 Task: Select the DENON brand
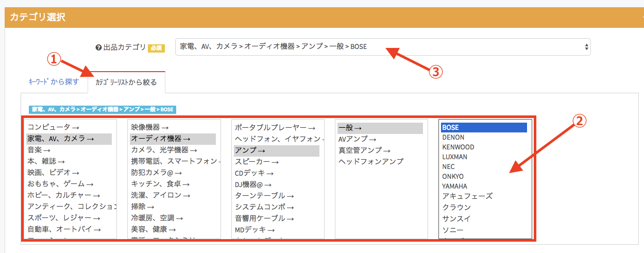tap(453, 138)
